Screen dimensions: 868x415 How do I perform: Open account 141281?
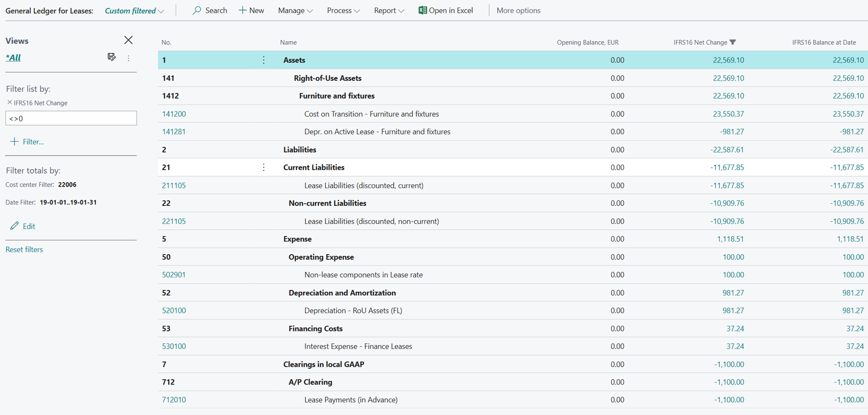click(174, 132)
